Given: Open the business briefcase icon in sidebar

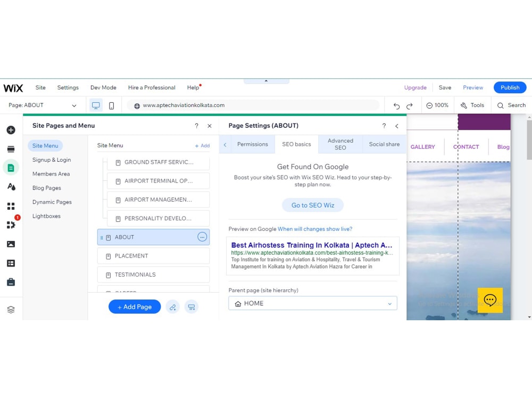Looking at the screenshot, I should [x=11, y=282].
